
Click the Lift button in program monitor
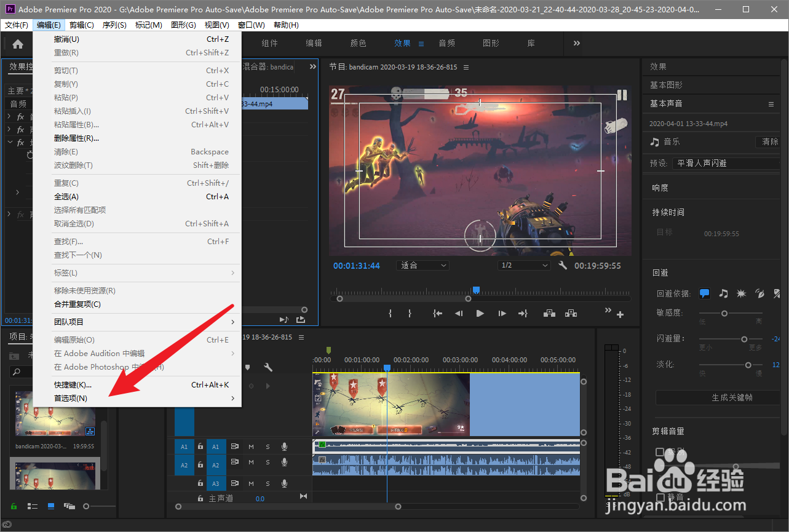550,313
